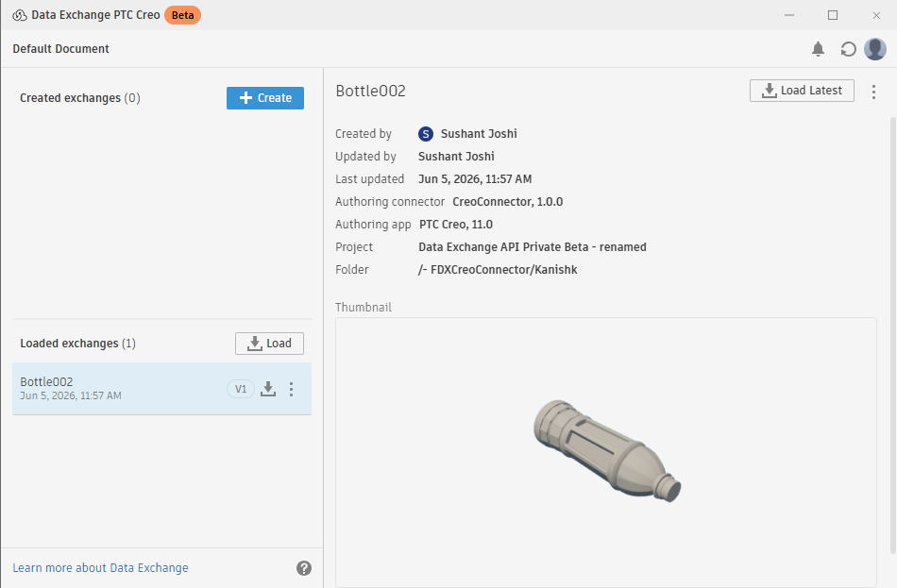Click the 'Jun 5, 2026, 11:57 AM' last updated value
Screen dimensions: 897x588
[x=475, y=179]
